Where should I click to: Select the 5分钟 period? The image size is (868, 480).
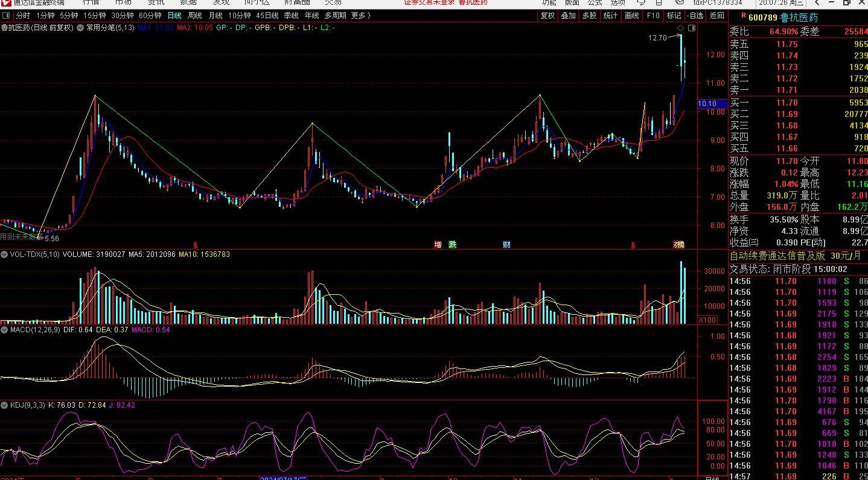69,16
